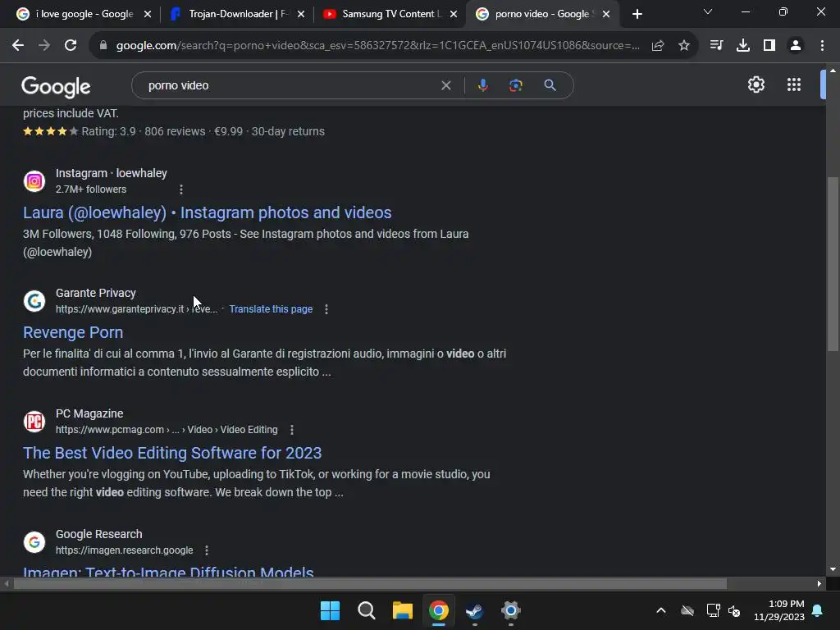Open more options for Instagram result
The height and width of the screenshot is (630, 840).
point(181,189)
